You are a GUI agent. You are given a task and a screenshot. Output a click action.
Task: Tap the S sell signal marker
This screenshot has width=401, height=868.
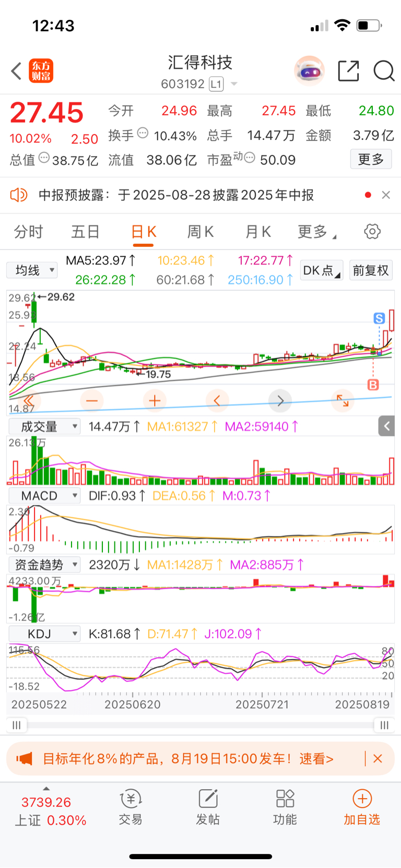[380, 318]
